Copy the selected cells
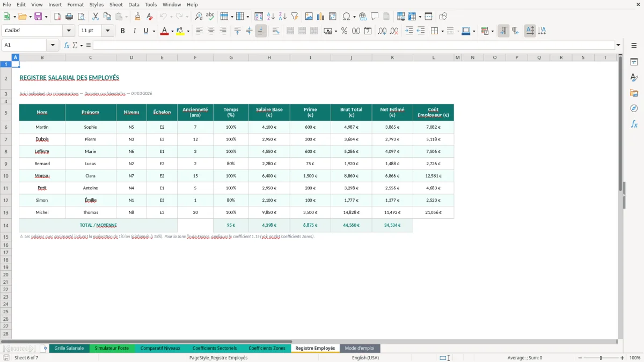This screenshot has width=644, height=362. (x=107, y=17)
